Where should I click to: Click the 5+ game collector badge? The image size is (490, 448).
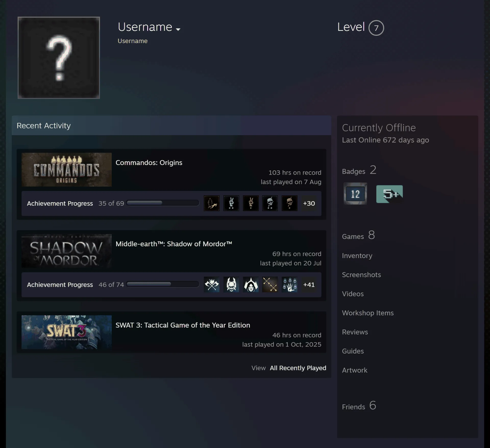coord(389,194)
